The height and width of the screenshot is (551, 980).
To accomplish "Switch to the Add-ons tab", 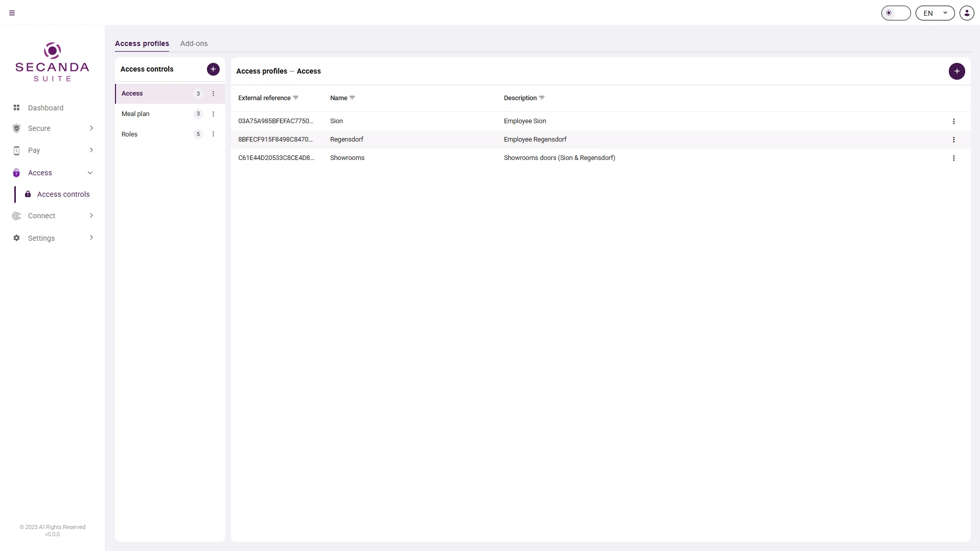I will (x=194, y=43).
